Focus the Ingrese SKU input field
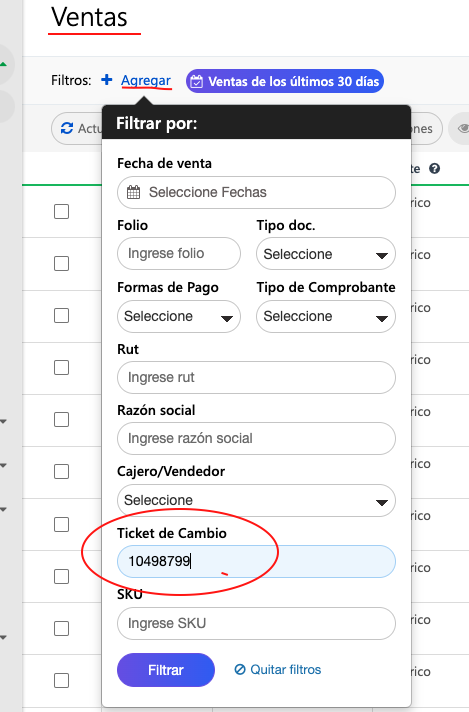 pyautogui.click(x=256, y=623)
